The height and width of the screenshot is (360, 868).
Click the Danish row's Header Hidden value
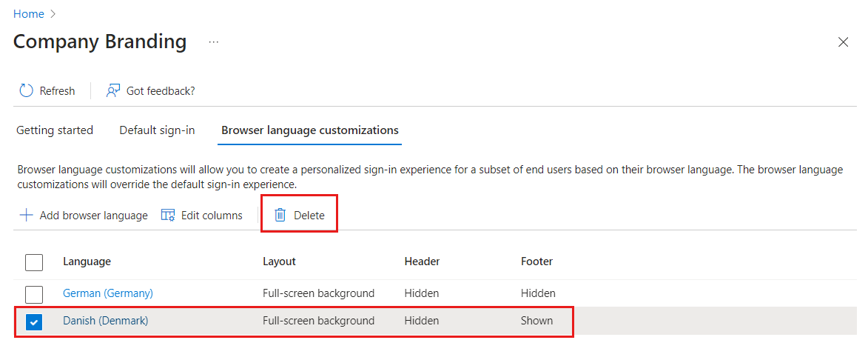[422, 321]
